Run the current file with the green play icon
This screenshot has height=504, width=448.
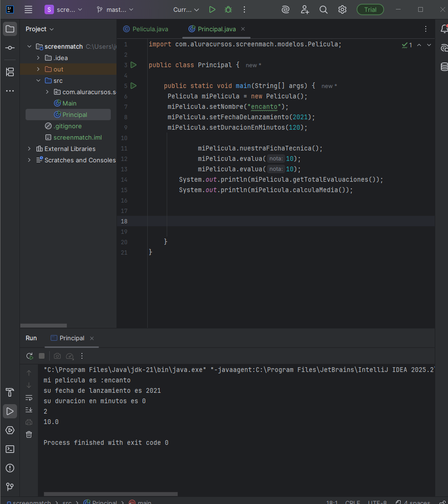[212, 9]
